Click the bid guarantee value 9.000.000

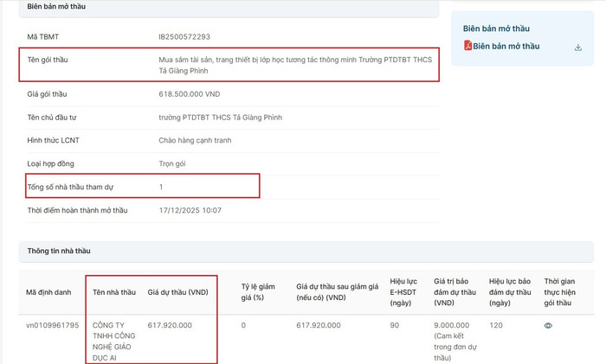click(x=452, y=326)
